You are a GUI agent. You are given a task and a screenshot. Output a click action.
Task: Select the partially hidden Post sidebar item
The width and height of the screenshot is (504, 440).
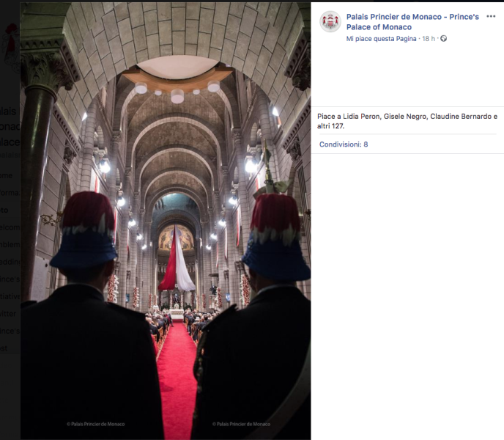pyautogui.click(x=4, y=348)
